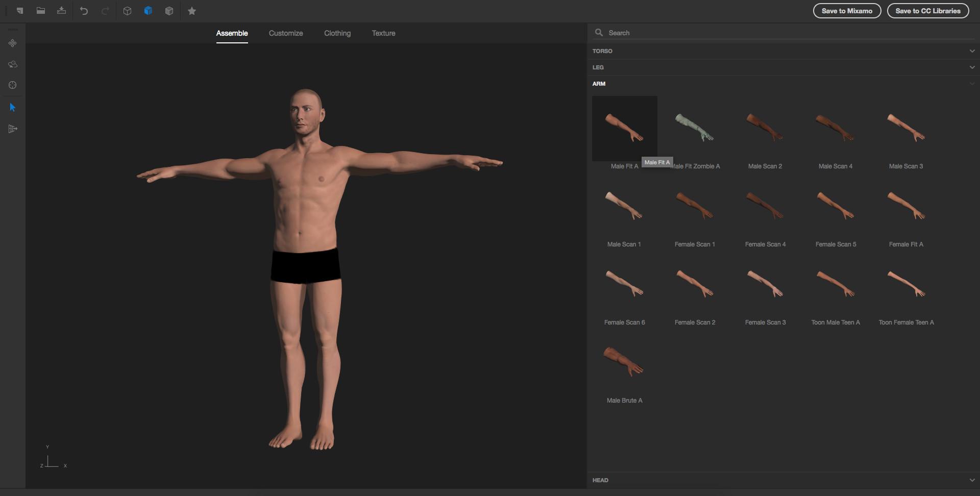980x496 pixels.
Task: Choose the Female Scan 4 arm
Action: click(x=765, y=207)
